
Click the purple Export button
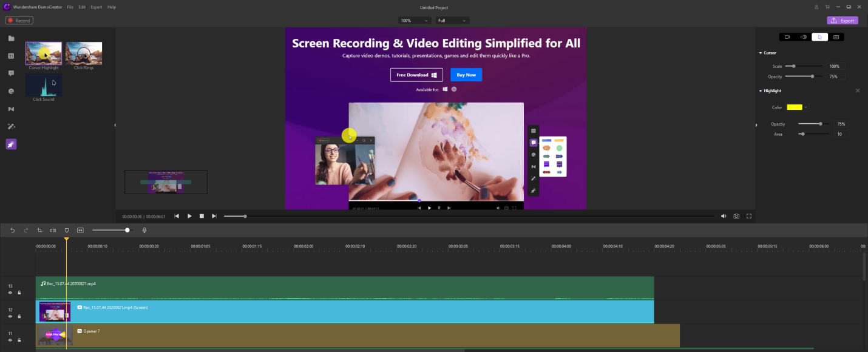843,21
